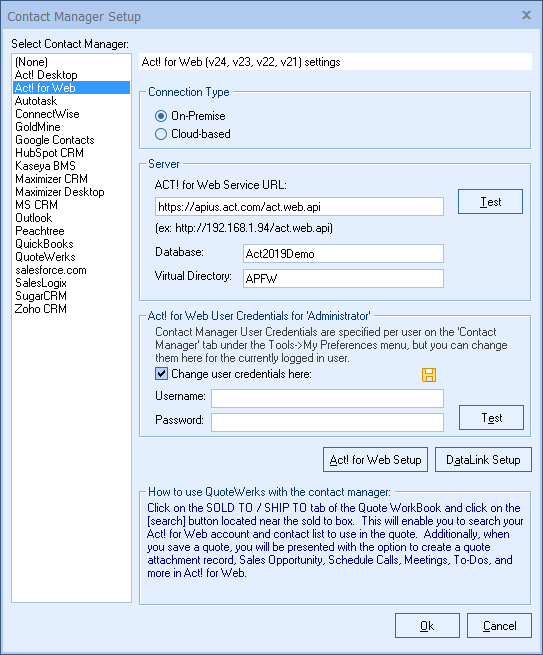The image size is (543, 655).
Task: Open DataLink Setup
Action: pyautogui.click(x=483, y=460)
